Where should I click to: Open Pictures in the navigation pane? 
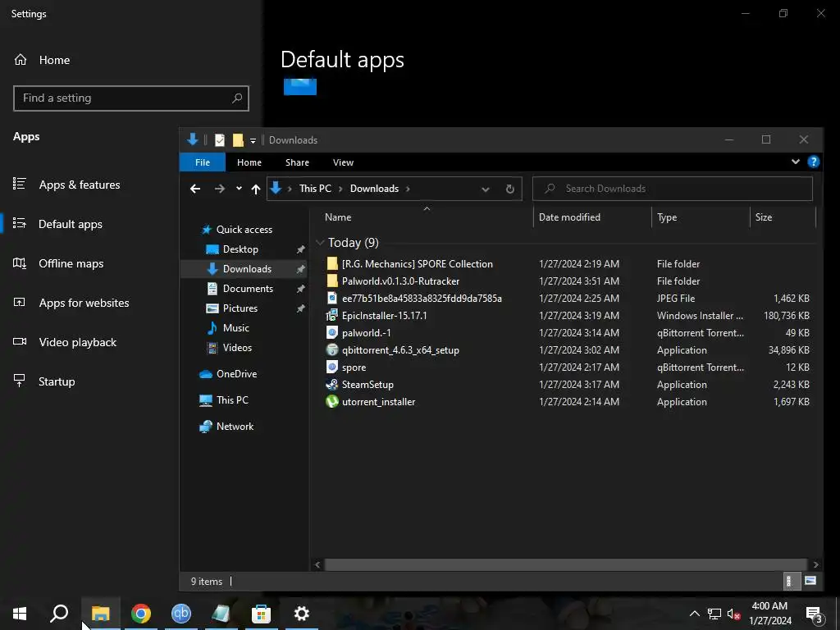tap(240, 308)
